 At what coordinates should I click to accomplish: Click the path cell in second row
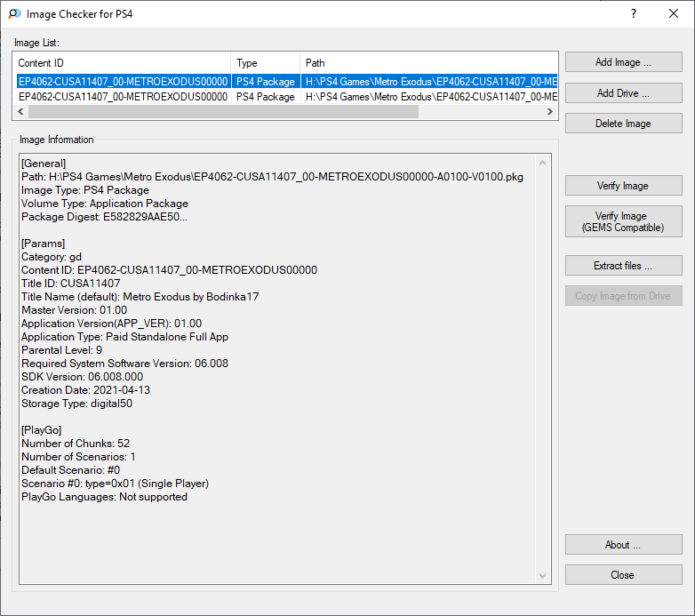pos(429,97)
